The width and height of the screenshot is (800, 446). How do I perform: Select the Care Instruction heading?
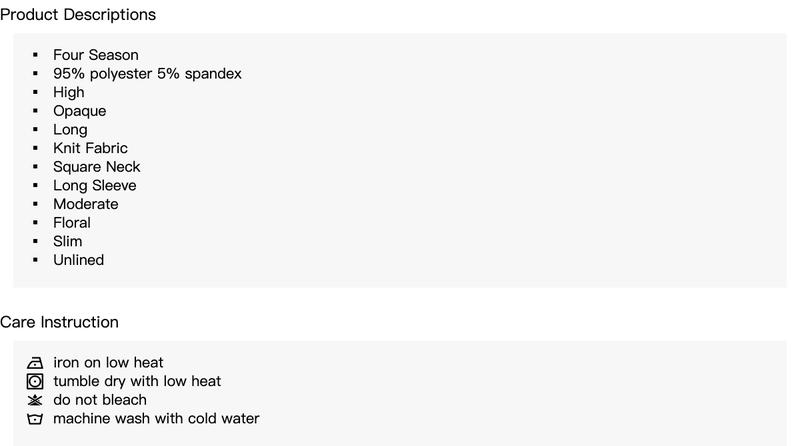[x=59, y=322]
